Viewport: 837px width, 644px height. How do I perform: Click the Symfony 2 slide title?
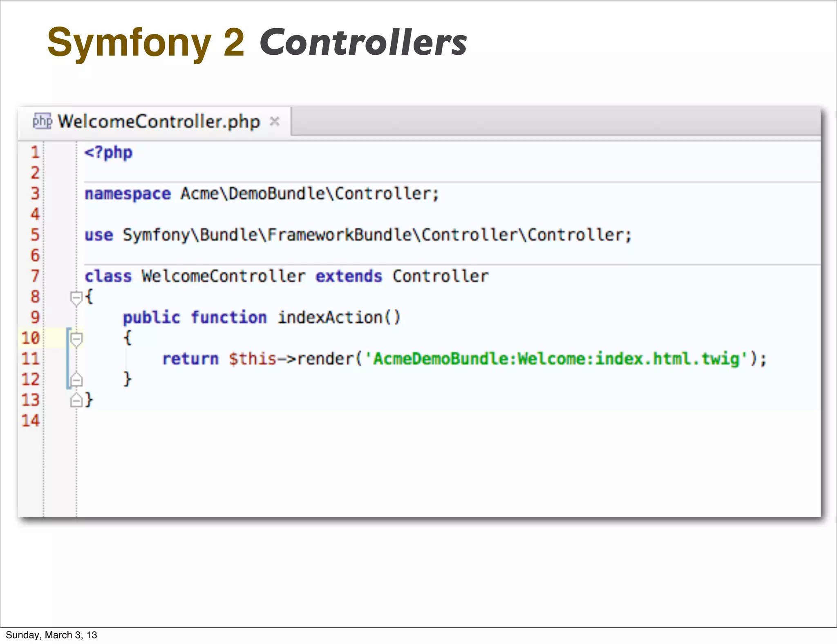(x=146, y=42)
